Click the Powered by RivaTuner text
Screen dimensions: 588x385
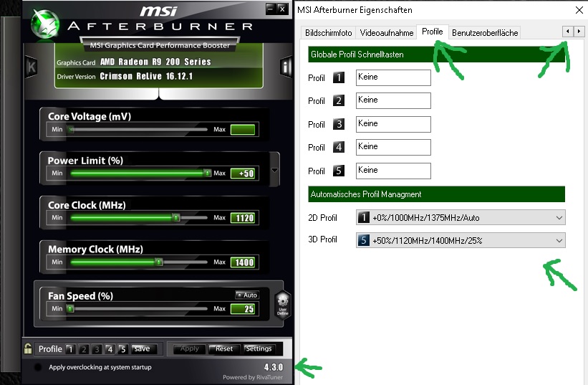point(253,378)
